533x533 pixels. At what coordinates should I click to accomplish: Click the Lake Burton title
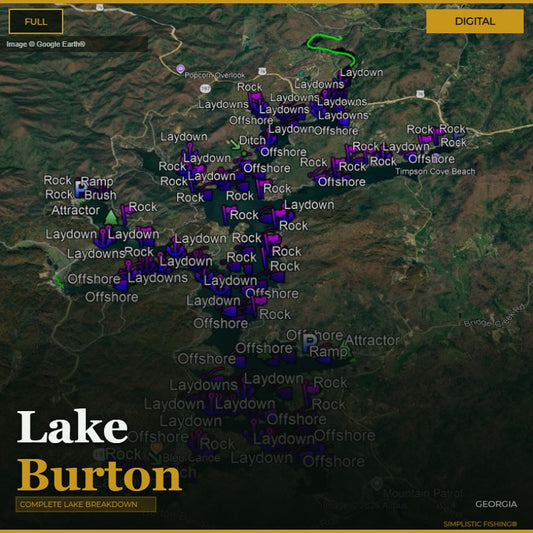tap(99, 450)
